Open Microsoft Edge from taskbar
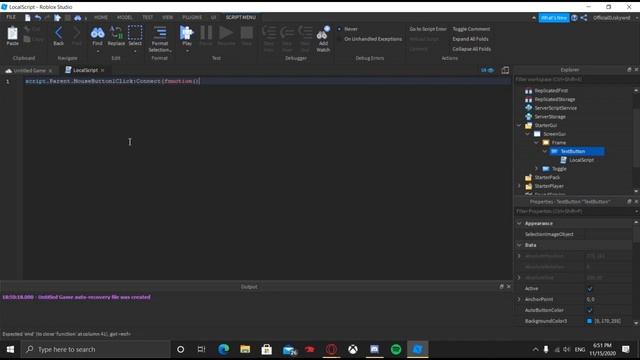 (223, 349)
